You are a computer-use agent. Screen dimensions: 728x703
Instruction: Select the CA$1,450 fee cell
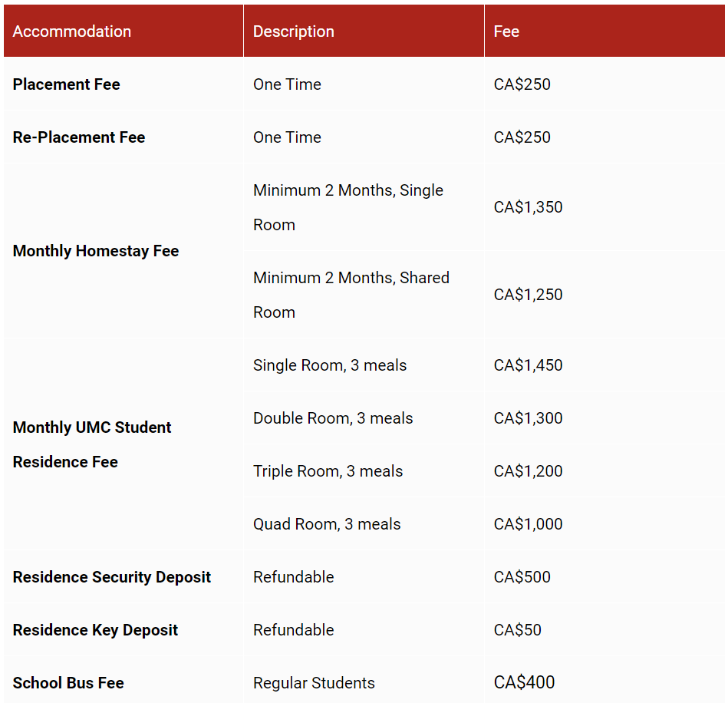tap(528, 365)
